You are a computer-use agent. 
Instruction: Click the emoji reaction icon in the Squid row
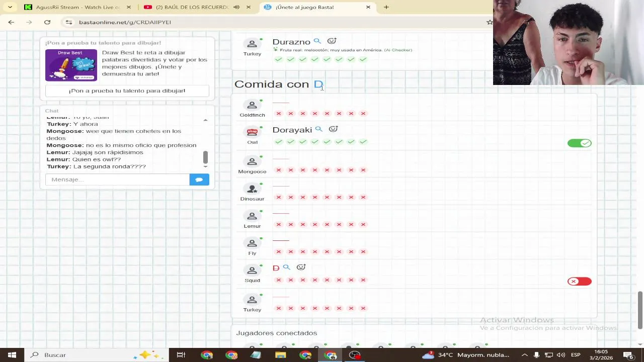pos(301,267)
